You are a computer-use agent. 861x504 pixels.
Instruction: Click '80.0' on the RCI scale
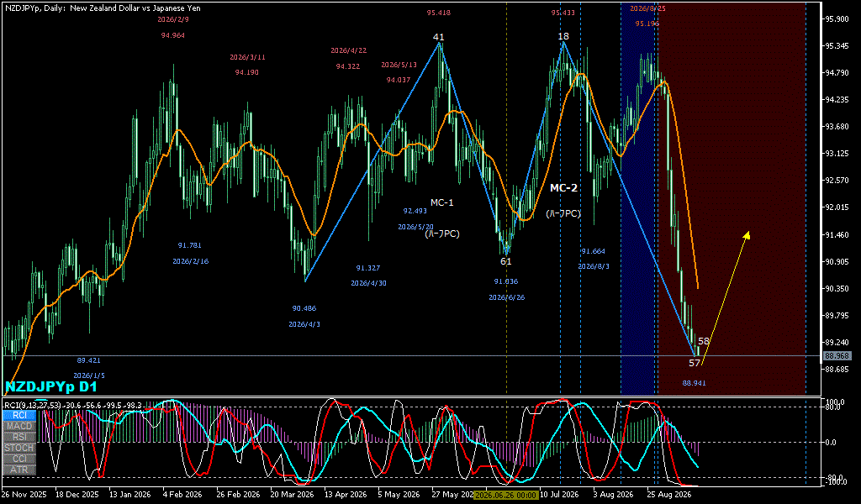pos(833,407)
